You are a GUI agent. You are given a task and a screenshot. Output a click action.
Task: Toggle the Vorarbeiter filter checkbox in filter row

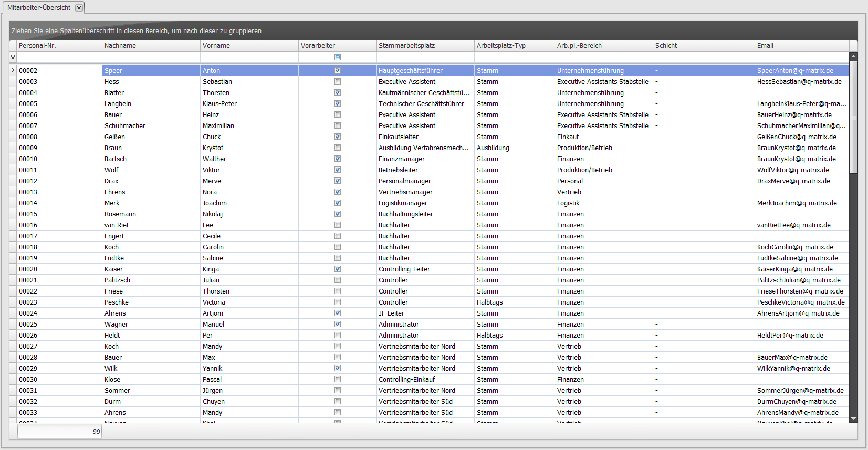338,57
